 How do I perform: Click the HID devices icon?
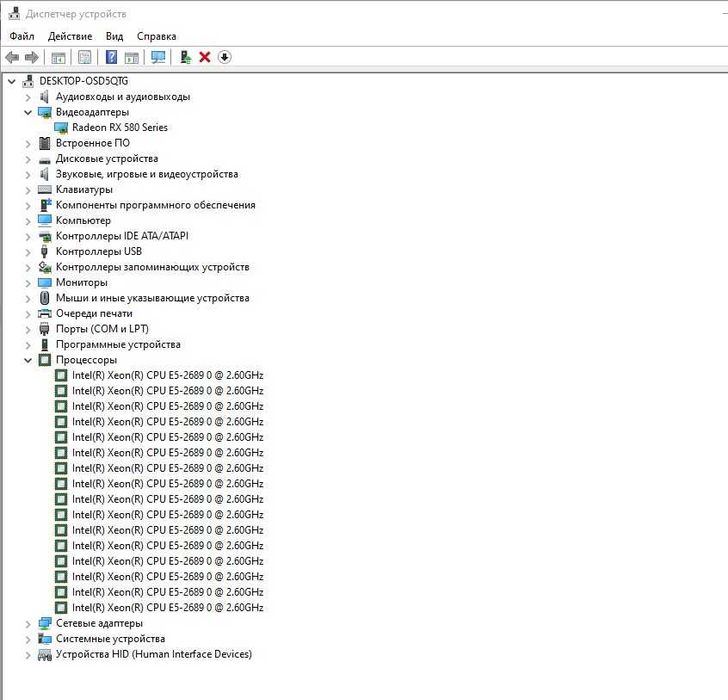(45, 655)
